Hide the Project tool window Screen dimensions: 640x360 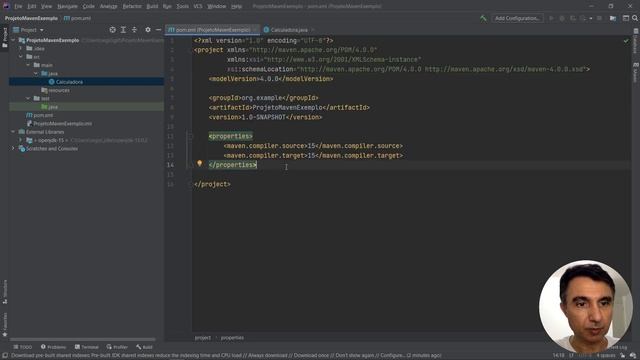(x=158, y=30)
